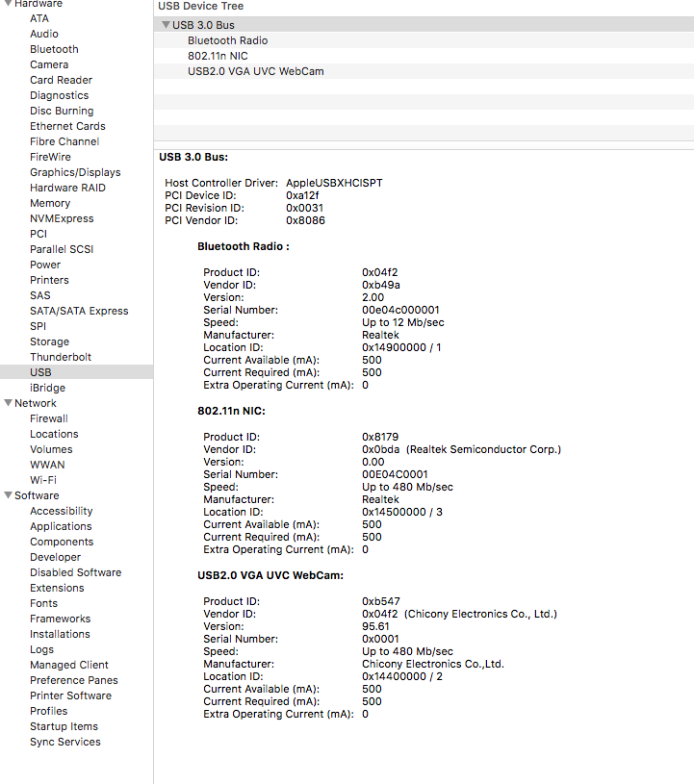Screen dimensions: 694x784
Task: Select Thunderbolt in the sidebar
Action: coord(61,357)
